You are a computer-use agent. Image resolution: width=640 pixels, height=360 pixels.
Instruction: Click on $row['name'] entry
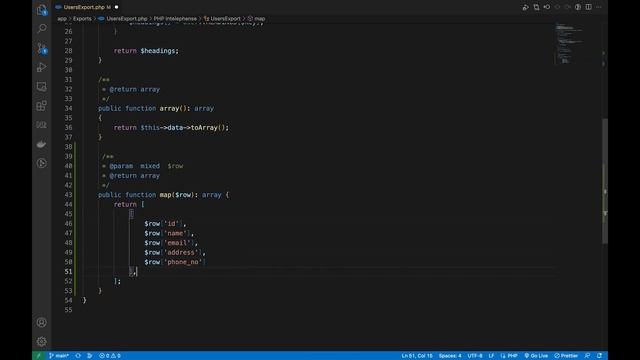pos(169,233)
